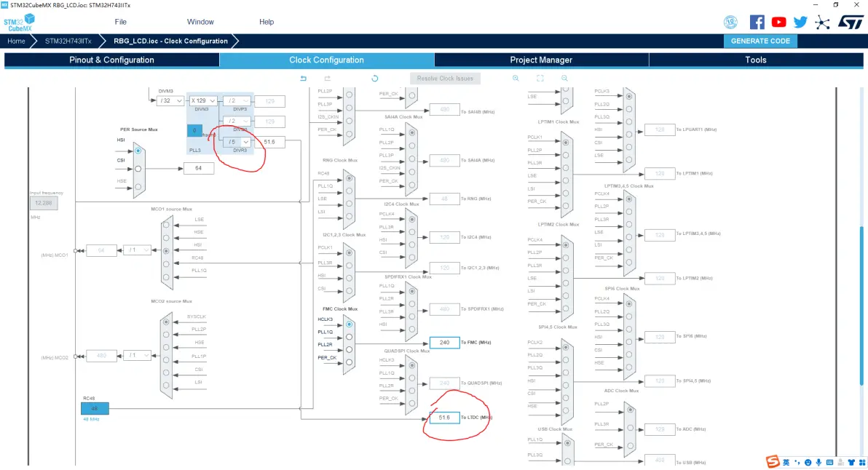This screenshot has width=868, height=470.
Task: Click the STM32H743IITx breadcrumb
Action: click(68, 41)
